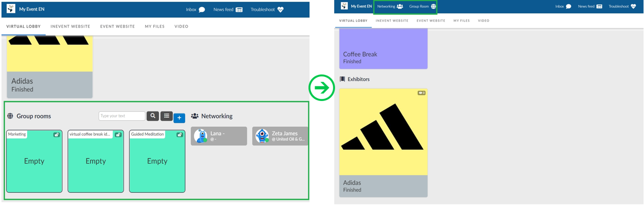This screenshot has height=206, width=644.
Task: Click the lock icon on the Marketing room
Action: point(57,135)
